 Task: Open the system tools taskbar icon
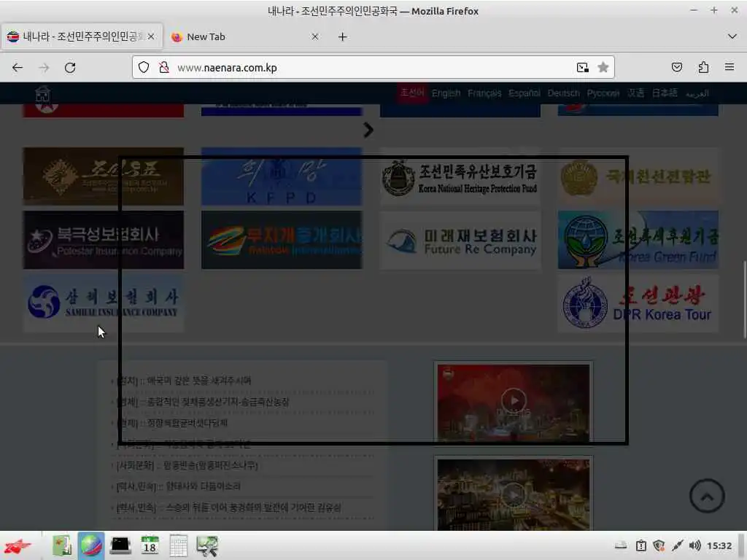pos(206,545)
